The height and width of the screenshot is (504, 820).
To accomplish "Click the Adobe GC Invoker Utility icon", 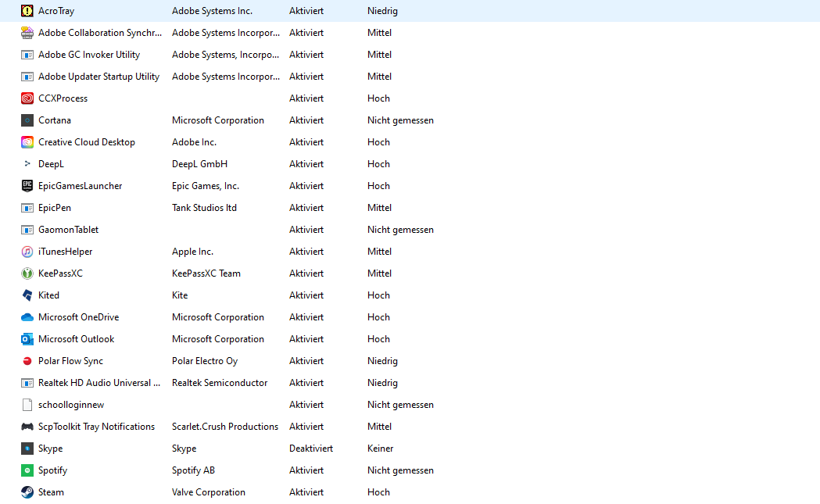I will (x=27, y=55).
